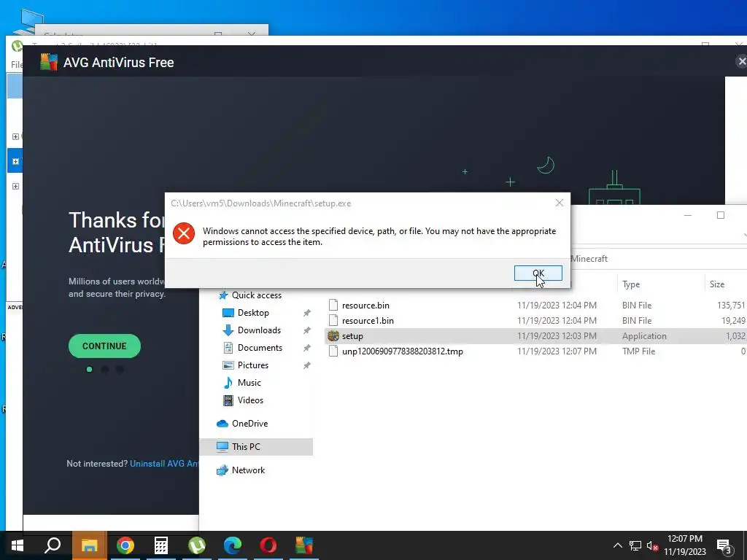Click the resource.bin file icon
Image resolution: width=747 pixels, height=560 pixels.
[x=333, y=306]
